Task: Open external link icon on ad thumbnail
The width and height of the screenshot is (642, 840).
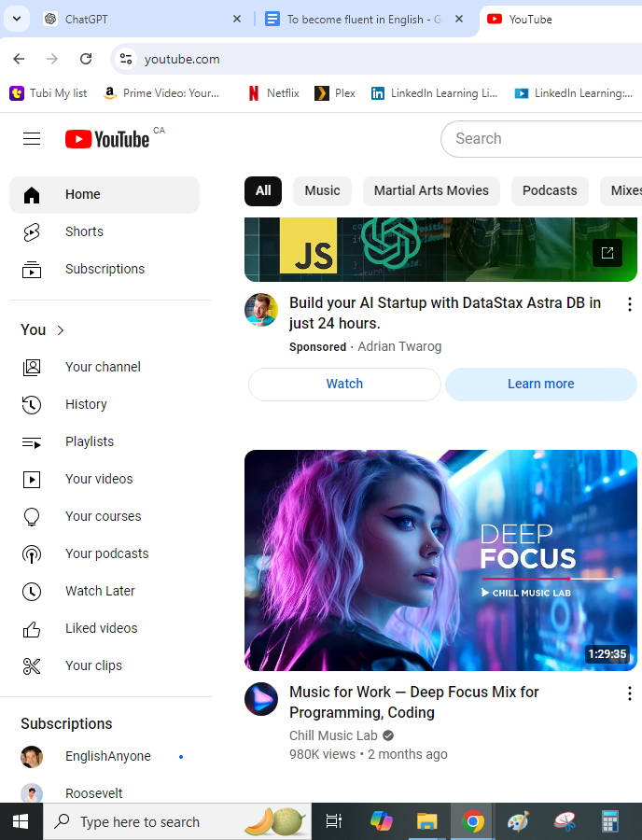Action: tap(607, 252)
